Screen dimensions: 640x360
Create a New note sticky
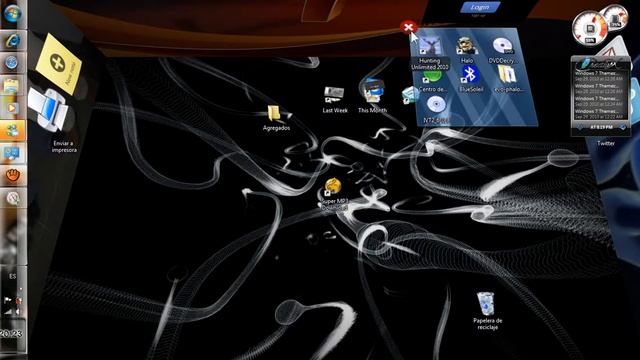tap(58, 64)
